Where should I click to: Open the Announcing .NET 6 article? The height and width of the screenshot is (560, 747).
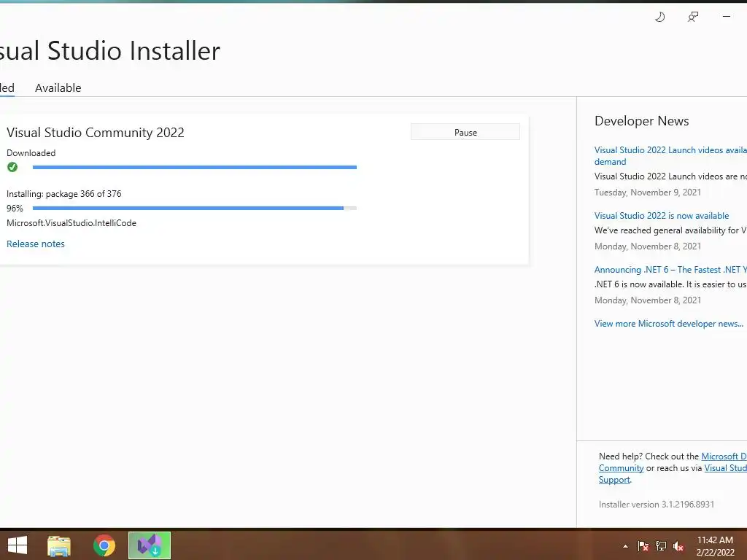(x=671, y=270)
